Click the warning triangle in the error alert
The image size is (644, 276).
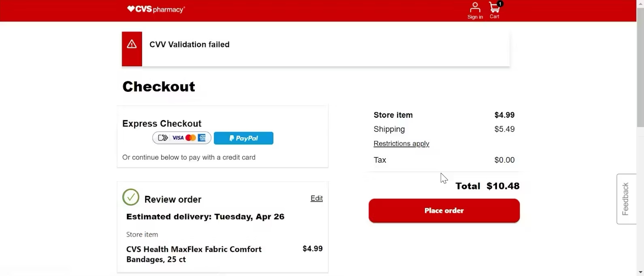click(x=132, y=45)
